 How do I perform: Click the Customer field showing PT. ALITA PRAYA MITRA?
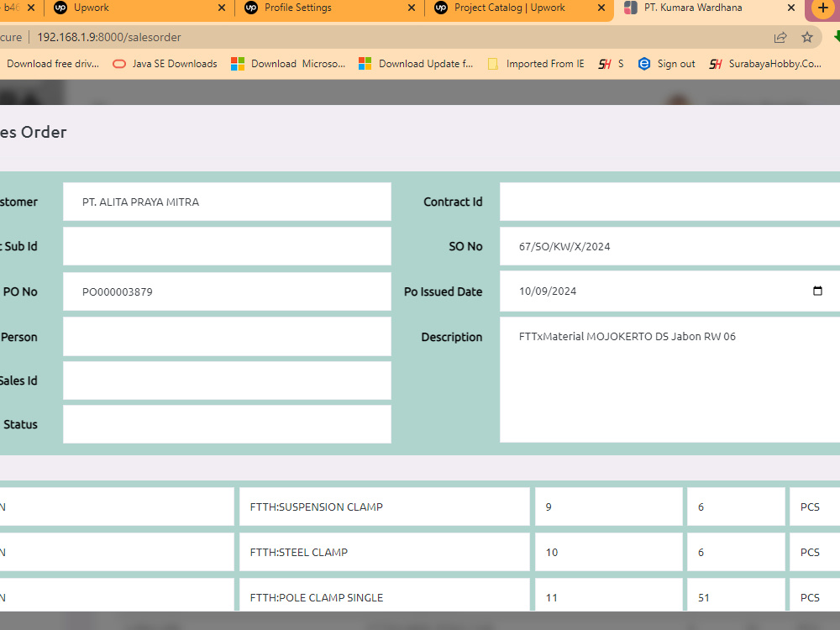tap(227, 202)
